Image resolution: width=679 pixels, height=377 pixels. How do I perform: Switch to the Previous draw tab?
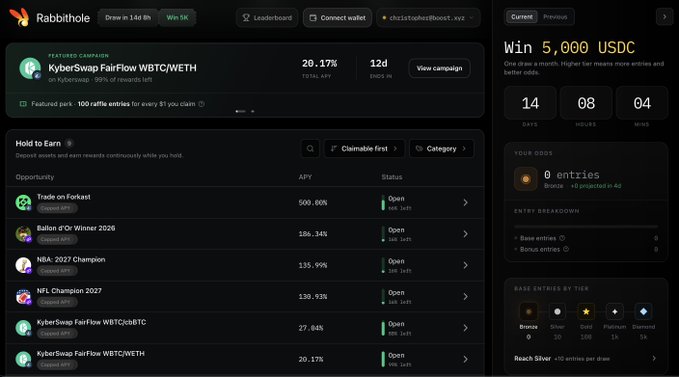click(x=555, y=17)
